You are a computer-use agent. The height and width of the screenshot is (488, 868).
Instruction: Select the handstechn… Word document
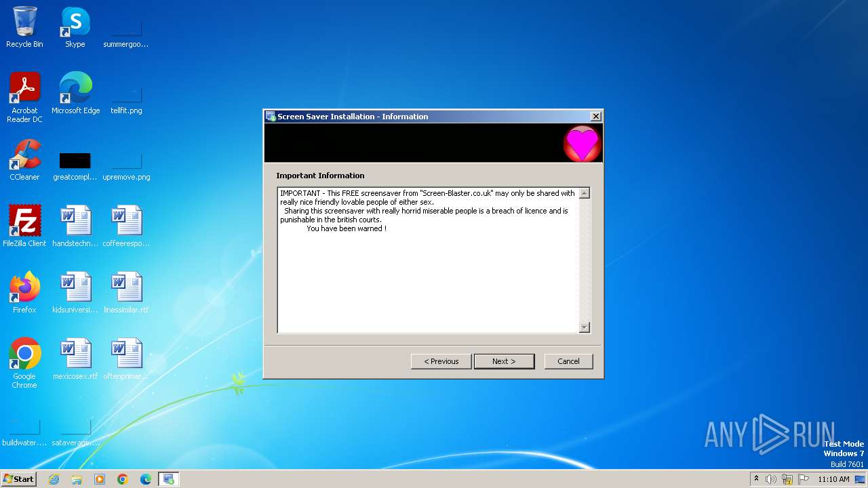[x=75, y=226]
